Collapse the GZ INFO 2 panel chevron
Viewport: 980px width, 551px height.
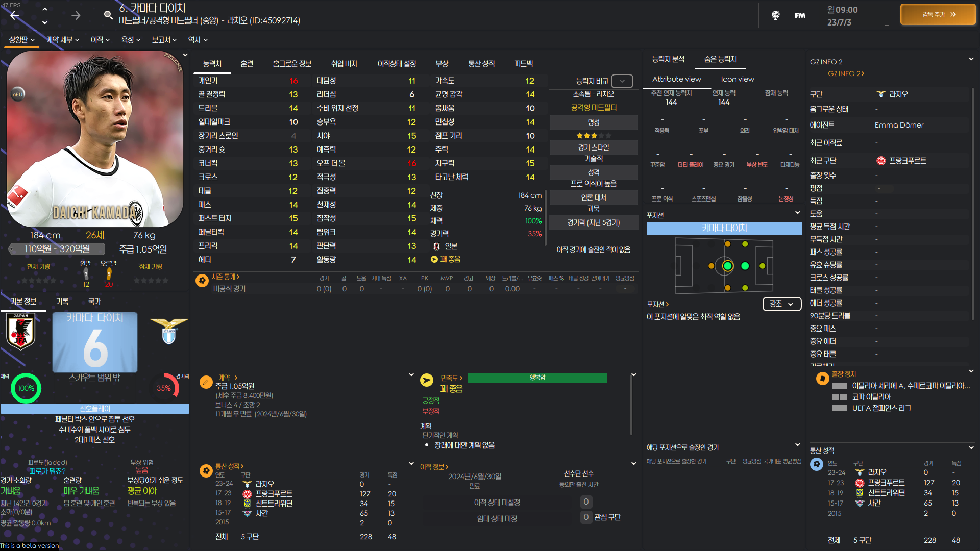(x=971, y=59)
